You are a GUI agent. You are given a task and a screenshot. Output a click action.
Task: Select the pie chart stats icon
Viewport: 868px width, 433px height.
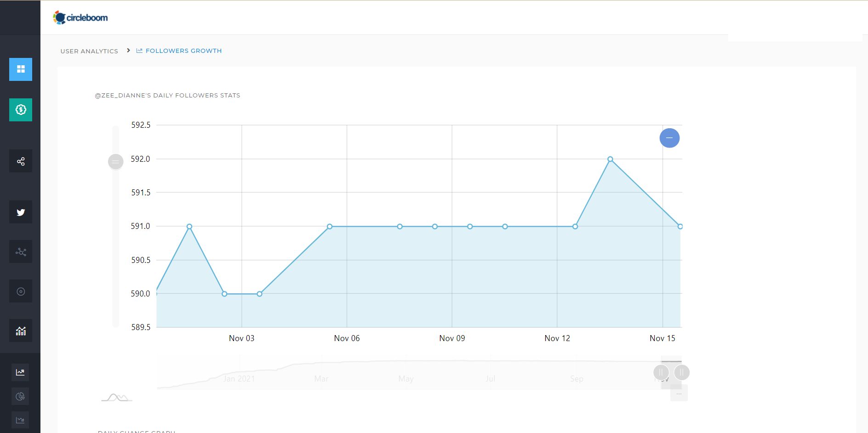20,396
